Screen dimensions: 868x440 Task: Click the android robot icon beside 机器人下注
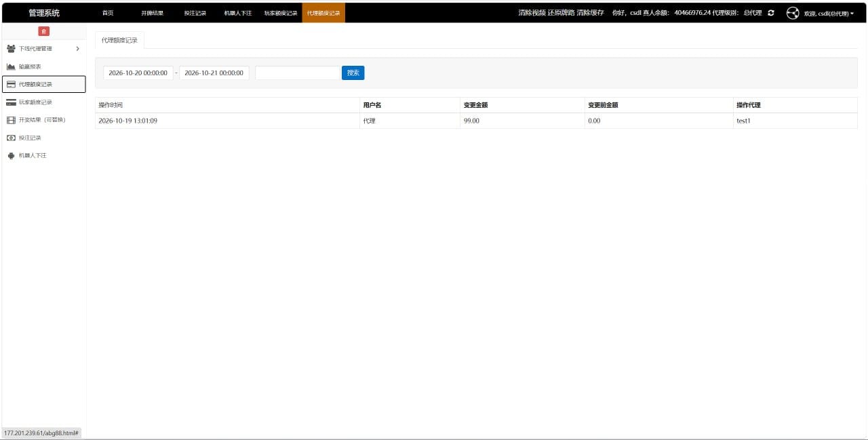click(x=11, y=155)
